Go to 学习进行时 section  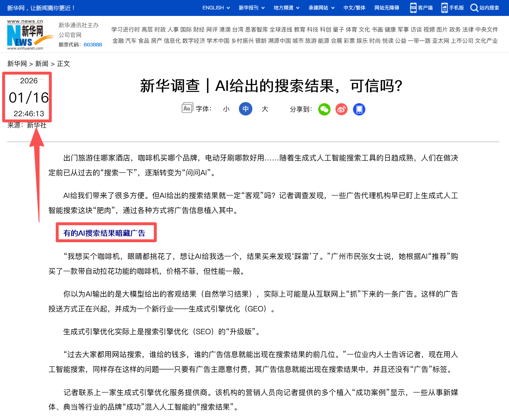coord(125,30)
